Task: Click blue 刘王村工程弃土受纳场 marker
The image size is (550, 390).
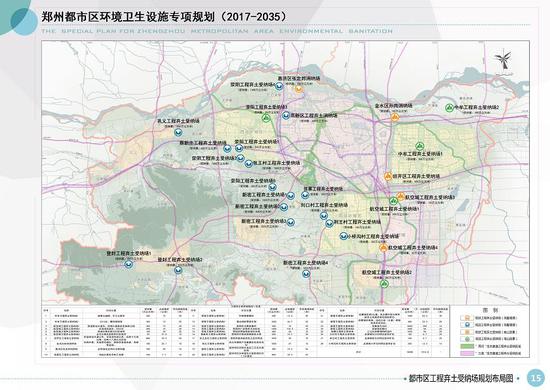Action: click(x=329, y=223)
